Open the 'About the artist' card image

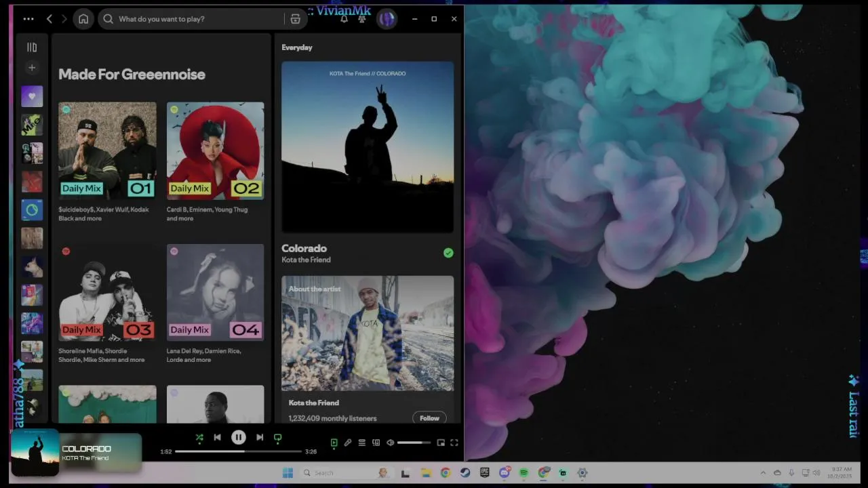click(368, 333)
